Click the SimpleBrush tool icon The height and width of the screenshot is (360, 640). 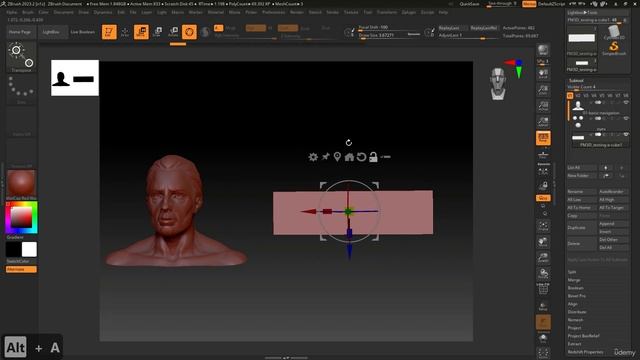[x=613, y=48]
